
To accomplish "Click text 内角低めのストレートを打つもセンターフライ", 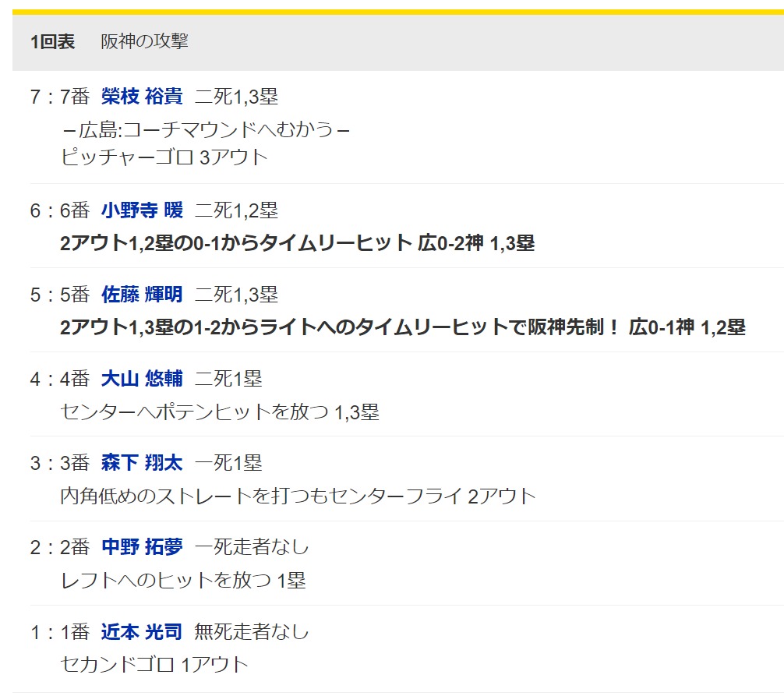I will (261, 496).
